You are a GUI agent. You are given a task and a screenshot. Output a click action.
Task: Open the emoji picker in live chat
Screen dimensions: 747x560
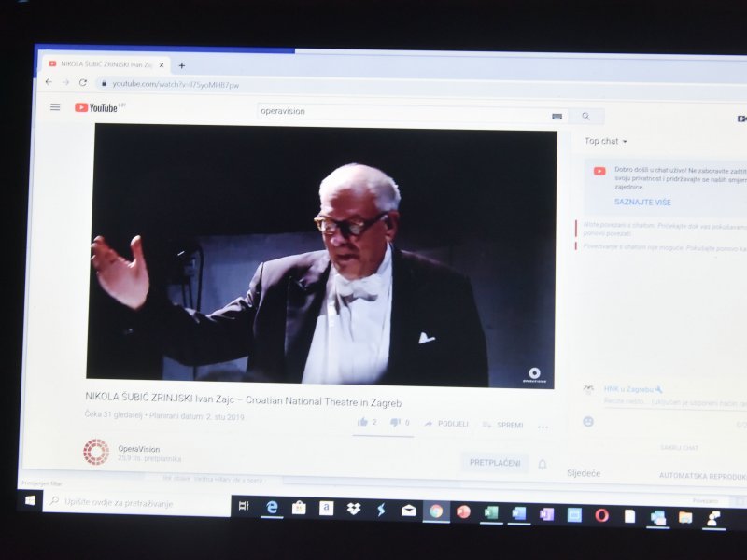(x=588, y=422)
